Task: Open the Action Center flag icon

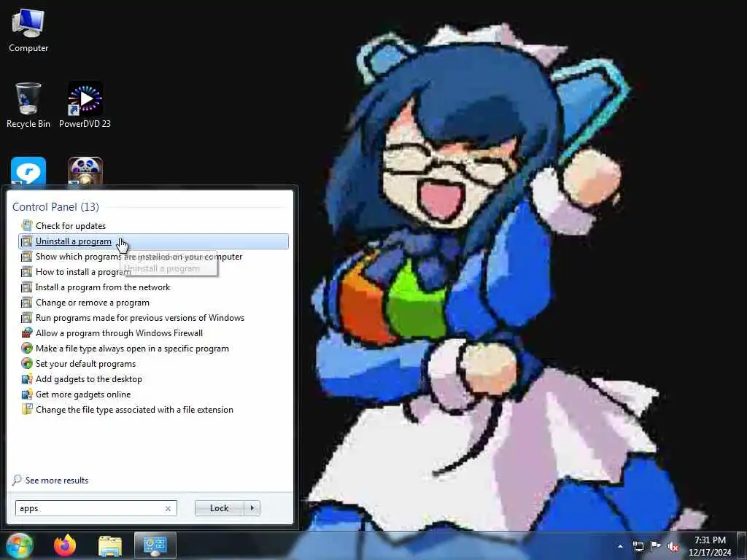Action: [x=656, y=546]
